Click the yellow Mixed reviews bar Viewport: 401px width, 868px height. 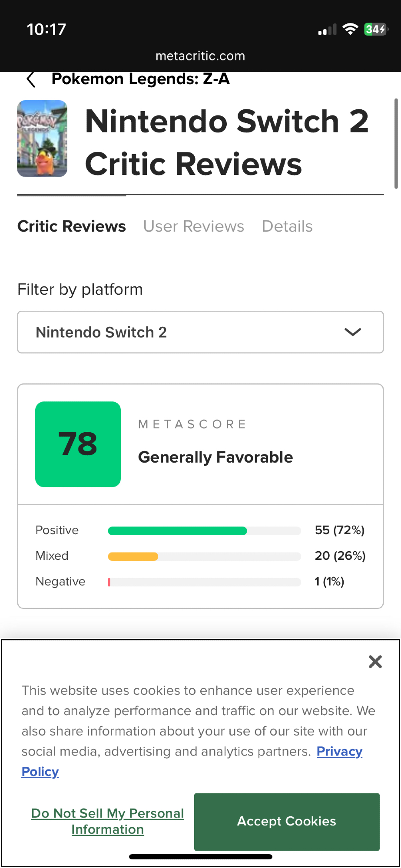pos(133,556)
